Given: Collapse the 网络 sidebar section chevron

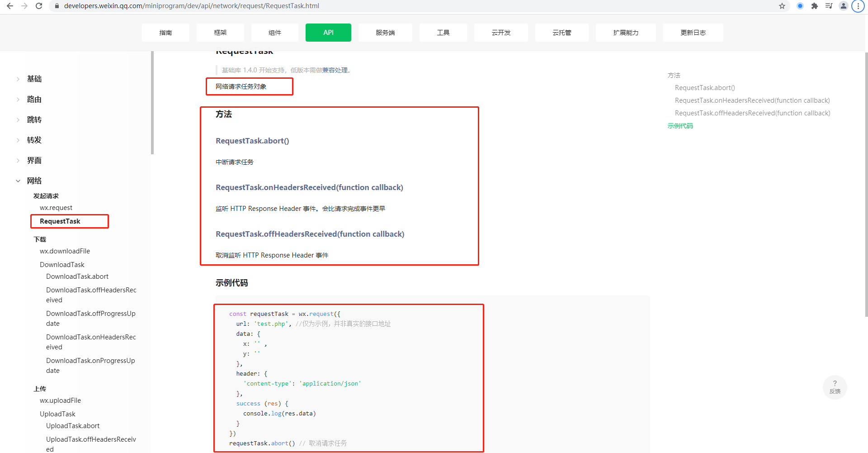Looking at the screenshot, I should 18,181.
